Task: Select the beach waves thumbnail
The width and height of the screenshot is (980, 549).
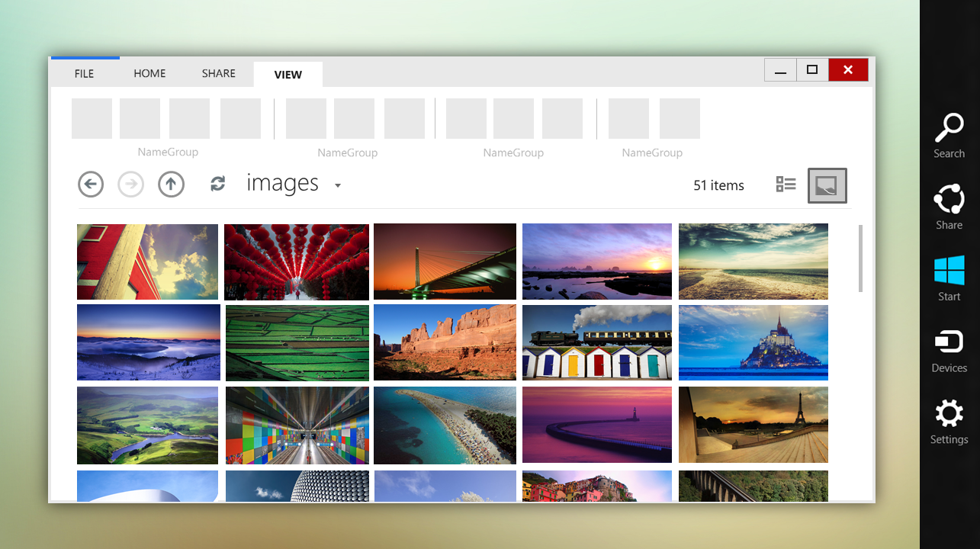Action: tap(753, 262)
